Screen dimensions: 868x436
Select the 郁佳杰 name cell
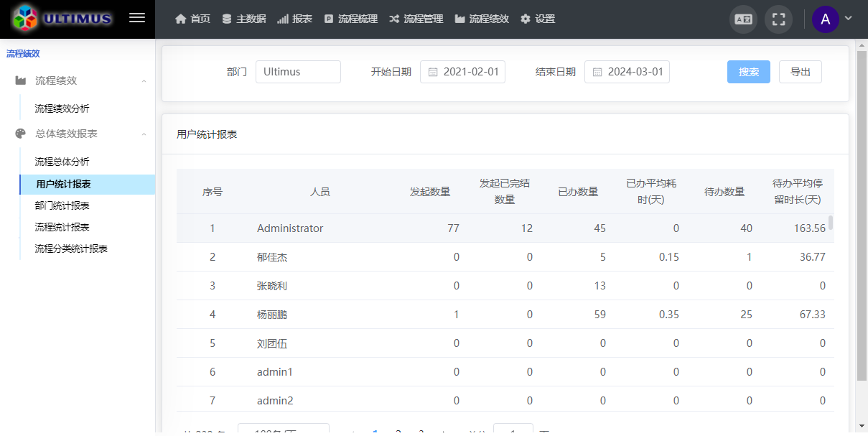[x=272, y=257]
